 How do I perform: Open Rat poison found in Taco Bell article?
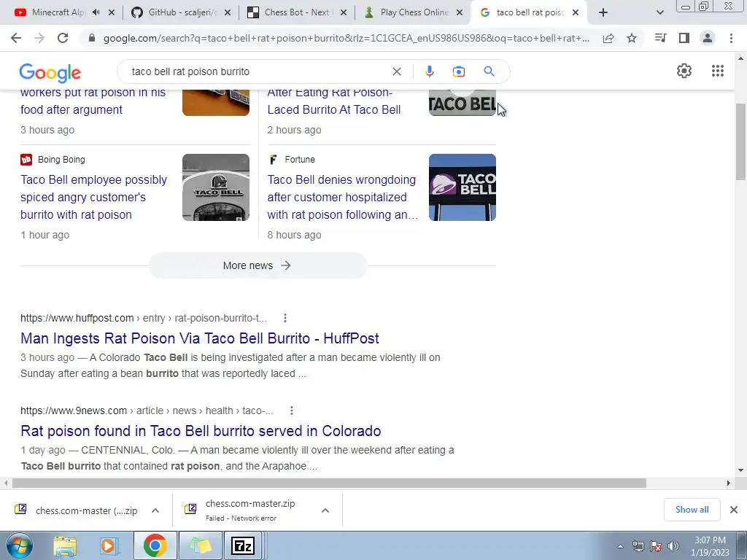(x=201, y=430)
